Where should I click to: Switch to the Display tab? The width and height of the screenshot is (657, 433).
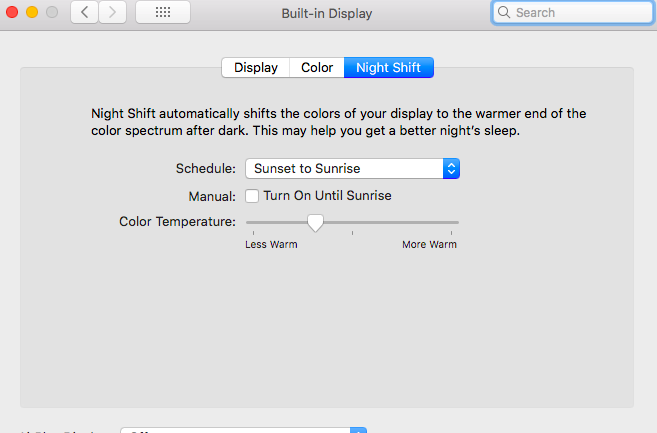click(x=255, y=68)
